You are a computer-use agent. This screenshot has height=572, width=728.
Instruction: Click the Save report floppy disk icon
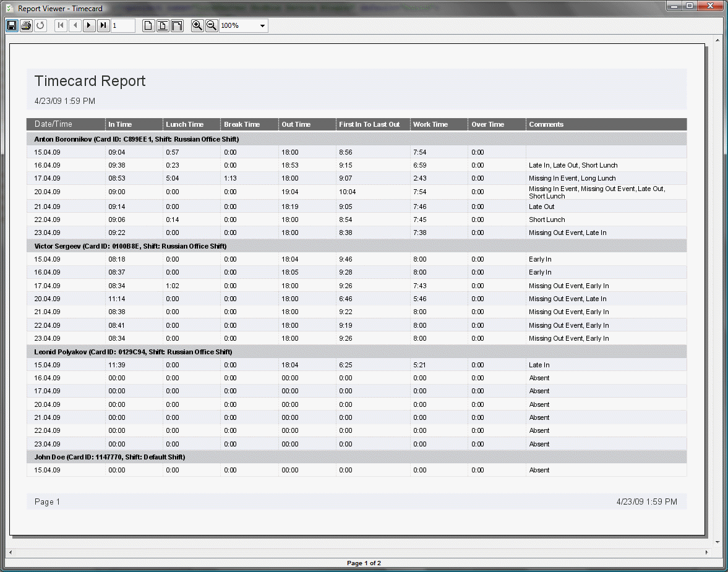12,25
